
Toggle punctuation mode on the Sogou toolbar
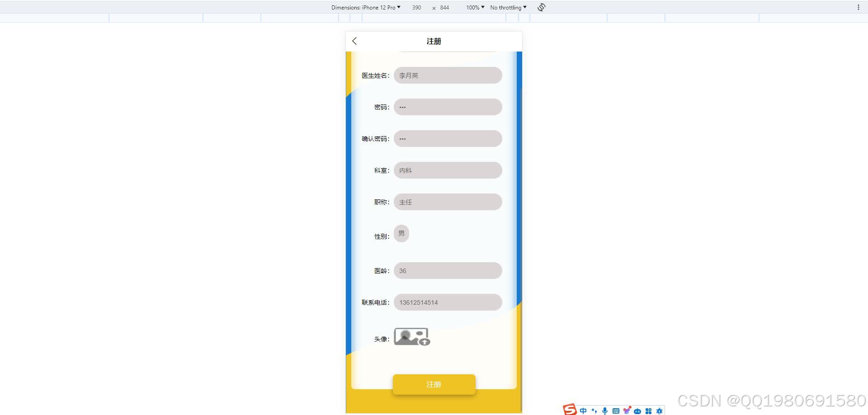[594, 410]
